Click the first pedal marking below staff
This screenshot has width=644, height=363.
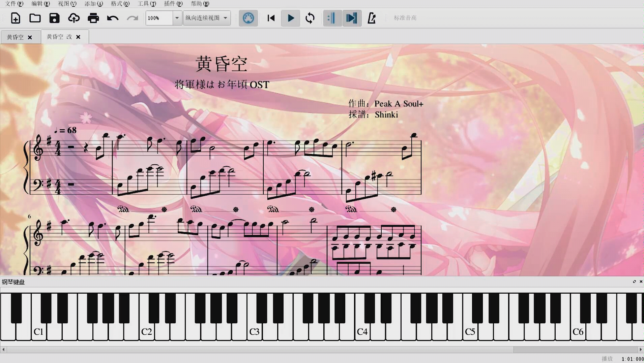point(123,209)
